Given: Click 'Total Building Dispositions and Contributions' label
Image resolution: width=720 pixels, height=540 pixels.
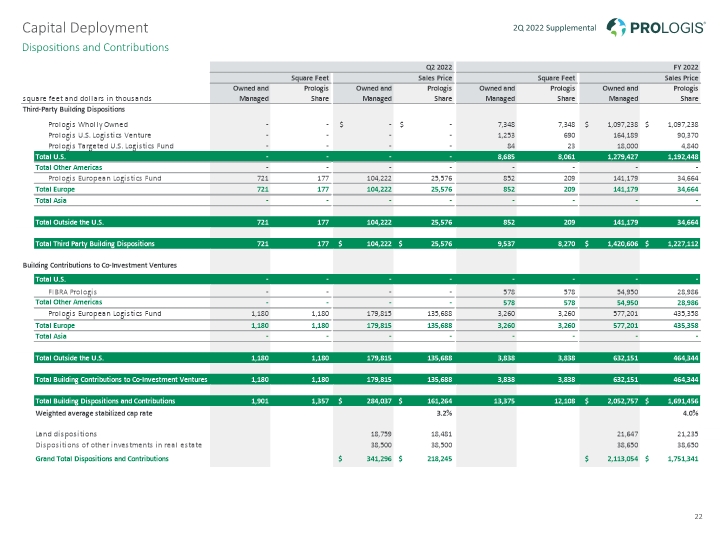Looking at the screenshot, I should coord(105,401).
